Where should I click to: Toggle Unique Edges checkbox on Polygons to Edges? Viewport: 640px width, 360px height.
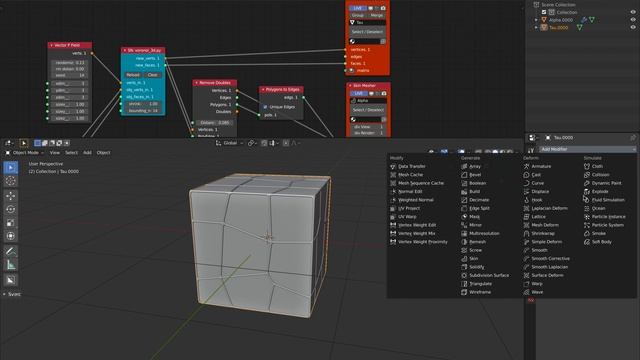[x=265, y=107]
